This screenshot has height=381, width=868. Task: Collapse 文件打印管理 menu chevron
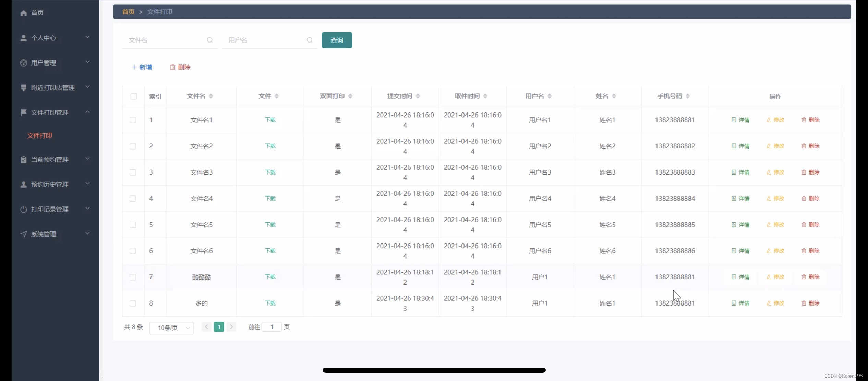87,112
